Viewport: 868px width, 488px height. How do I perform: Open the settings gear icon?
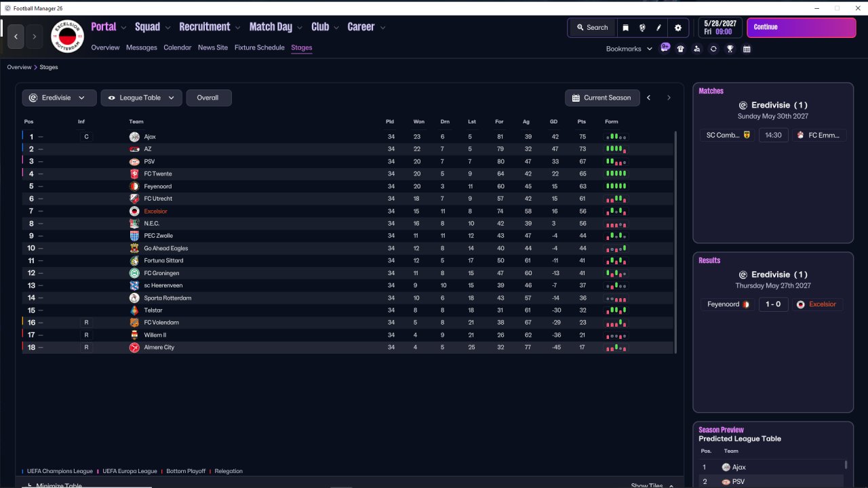(x=678, y=28)
